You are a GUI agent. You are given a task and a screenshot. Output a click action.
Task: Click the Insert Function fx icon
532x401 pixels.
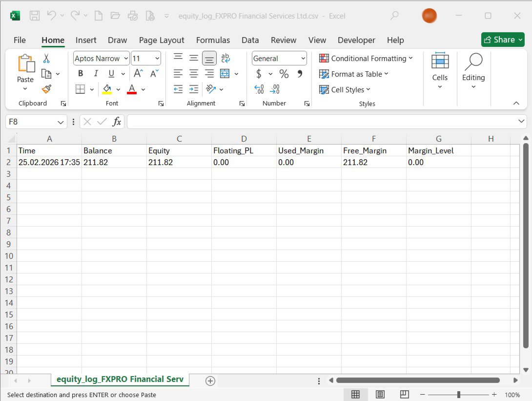coord(117,122)
